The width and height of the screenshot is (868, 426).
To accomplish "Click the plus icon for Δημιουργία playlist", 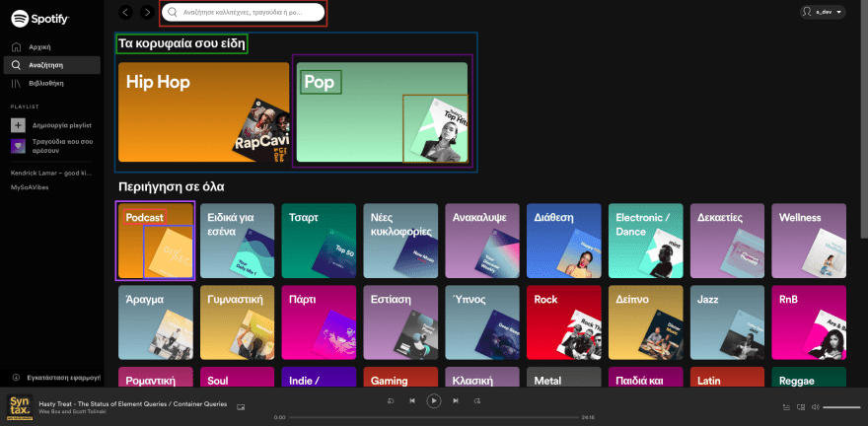I will 19,125.
